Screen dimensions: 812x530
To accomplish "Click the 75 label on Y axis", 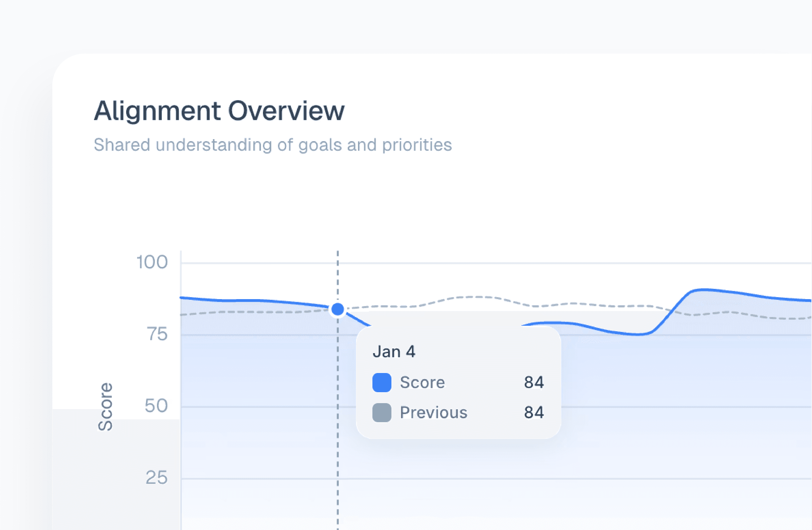I will click(x=157, y=334).
